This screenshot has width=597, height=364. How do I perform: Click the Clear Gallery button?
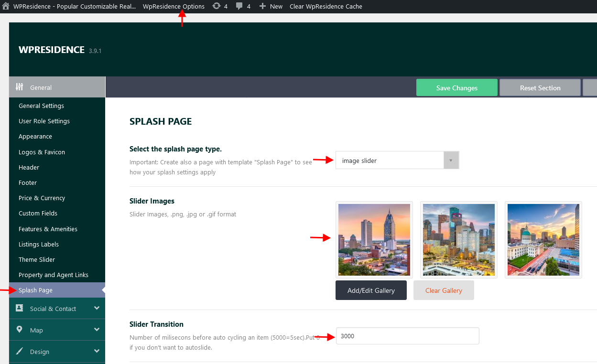tap(444, 290)
